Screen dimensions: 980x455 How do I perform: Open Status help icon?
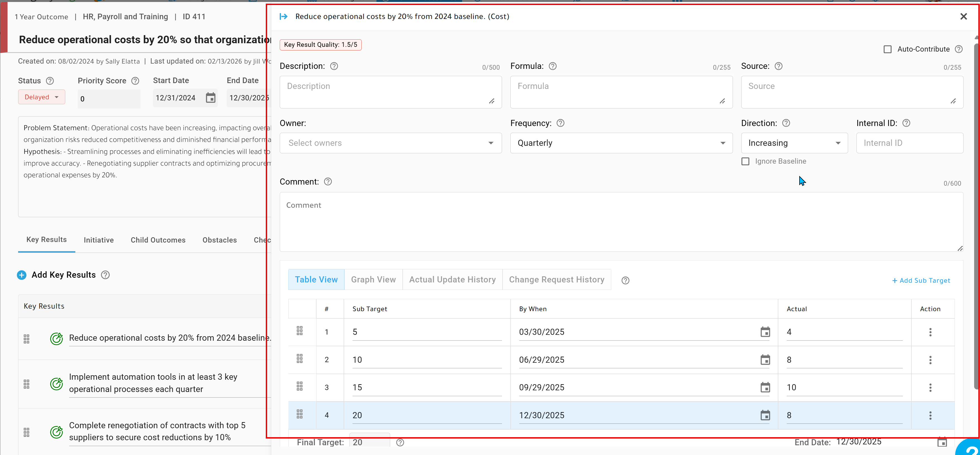(x=50, y=81)
